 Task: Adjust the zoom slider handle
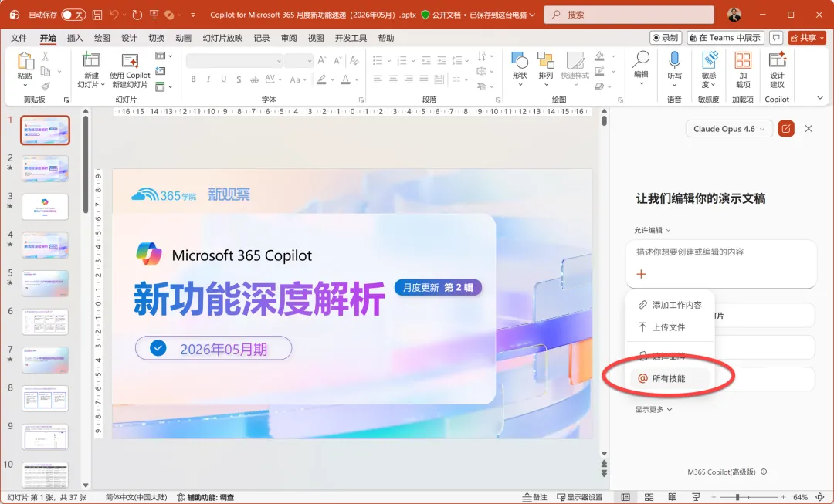coord(737,497)
